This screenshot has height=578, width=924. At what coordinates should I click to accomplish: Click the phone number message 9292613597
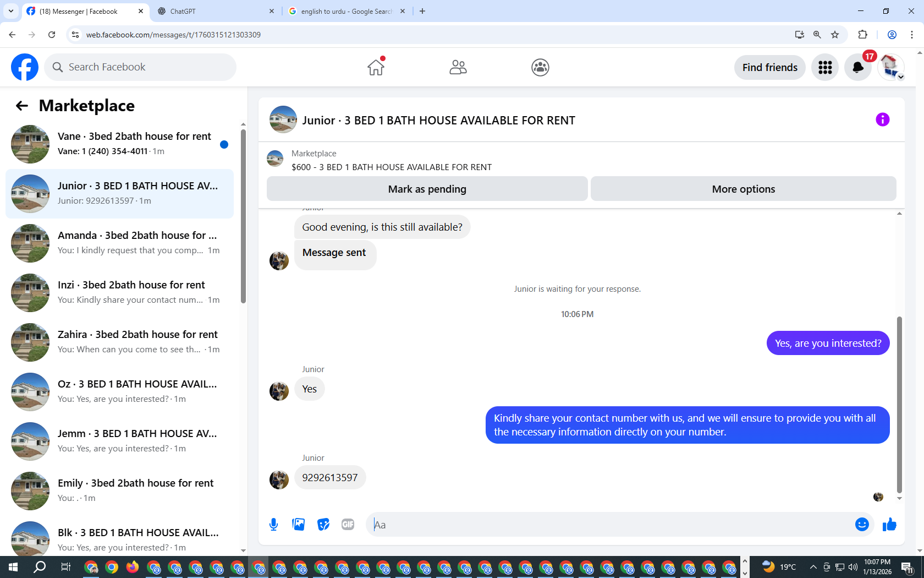tap(330, 477)
